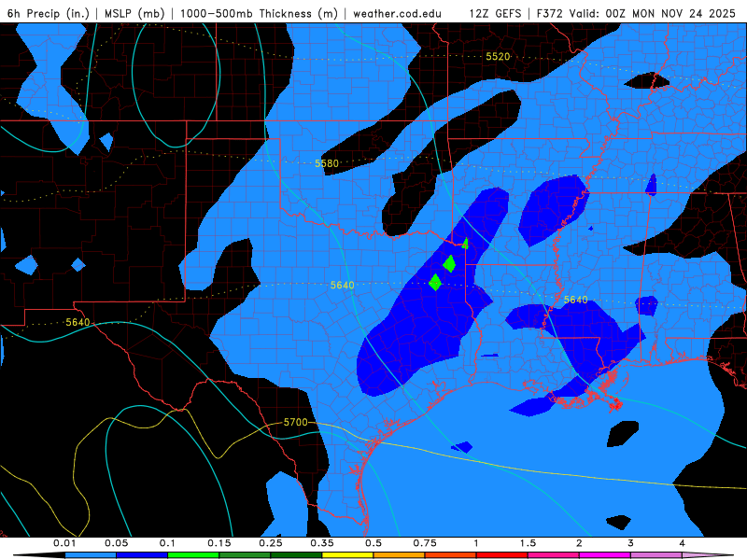Pick the red 1 inch legend swatch
The width and height of the screenshot is (747, 560).
(502, 555)
